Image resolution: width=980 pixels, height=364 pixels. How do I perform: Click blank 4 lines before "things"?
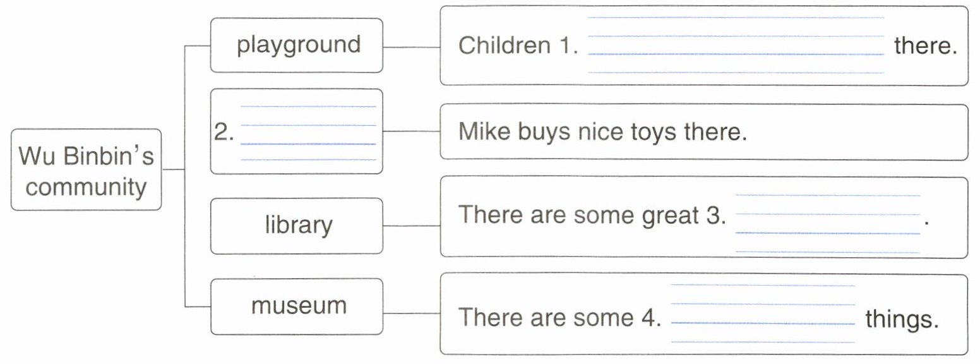(x=763, y=314)
